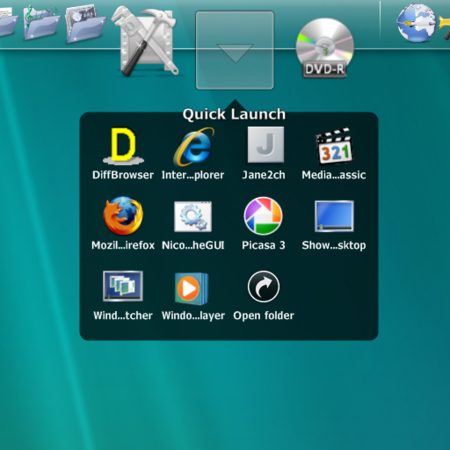This screenshot has width=450, height=450.
Task: Open the Window Switcher shortcut
Action: [x=123, y=286]
